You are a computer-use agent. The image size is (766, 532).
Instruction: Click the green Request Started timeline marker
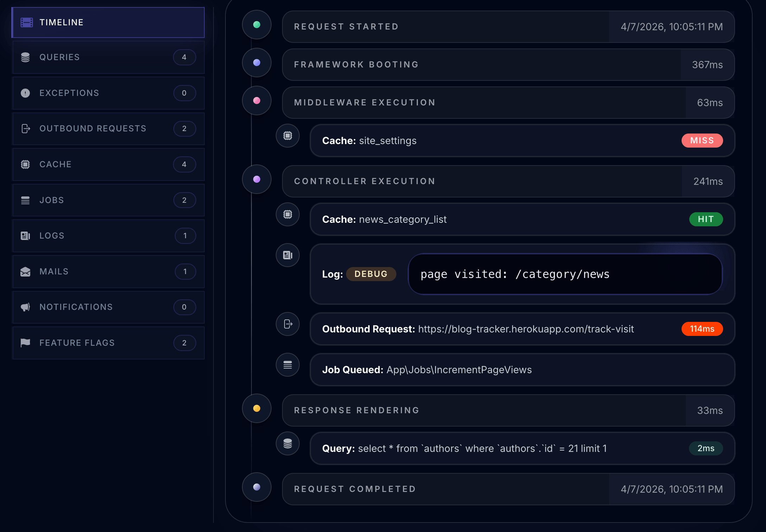(257, 25)
